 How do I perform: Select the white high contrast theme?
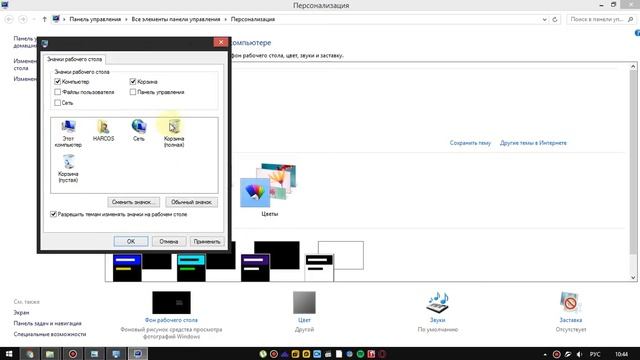[x=334, y=261]
